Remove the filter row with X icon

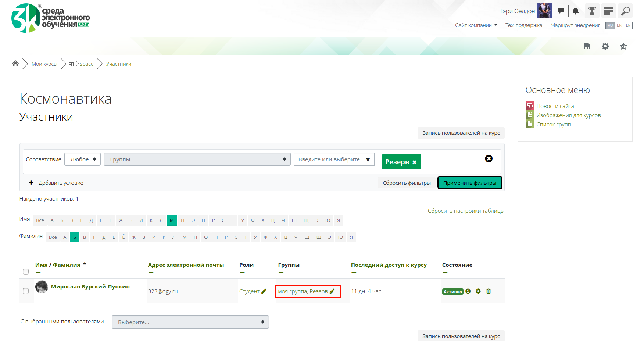tap(489, 158)
